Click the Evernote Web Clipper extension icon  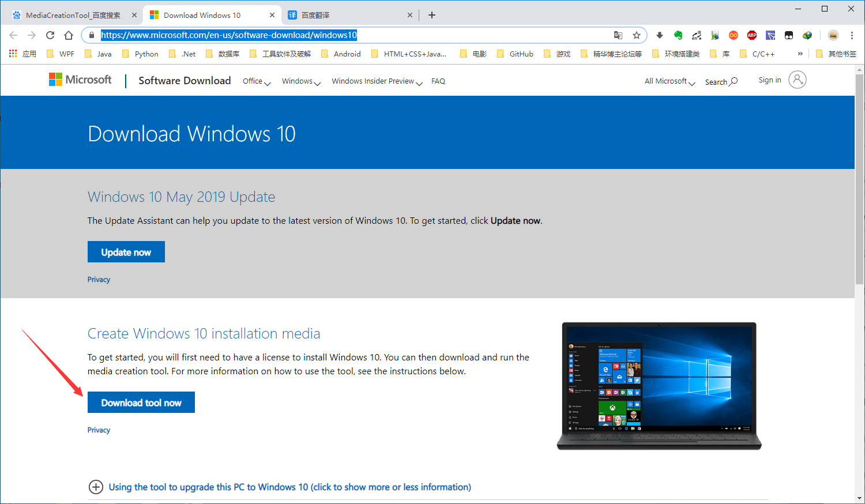click(679, 35)
